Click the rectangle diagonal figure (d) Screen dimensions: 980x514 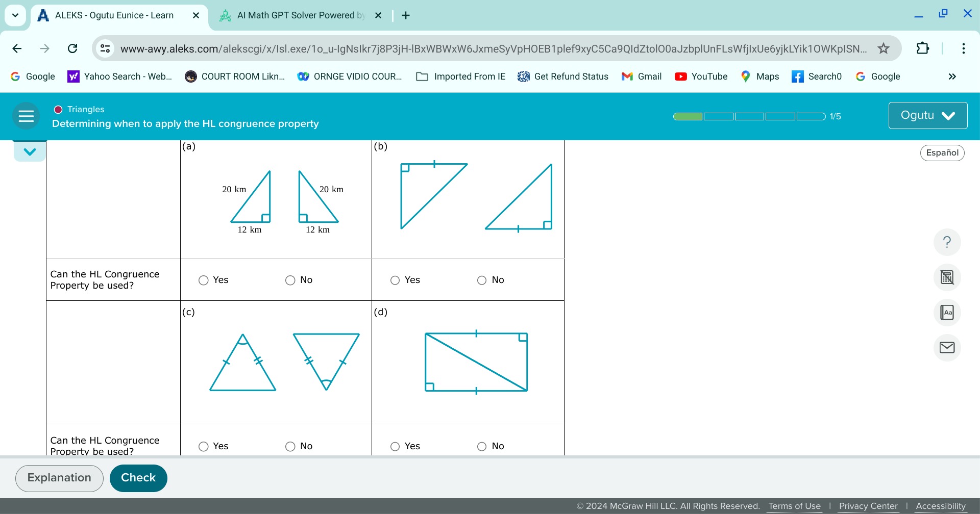(x=476, y=362)
